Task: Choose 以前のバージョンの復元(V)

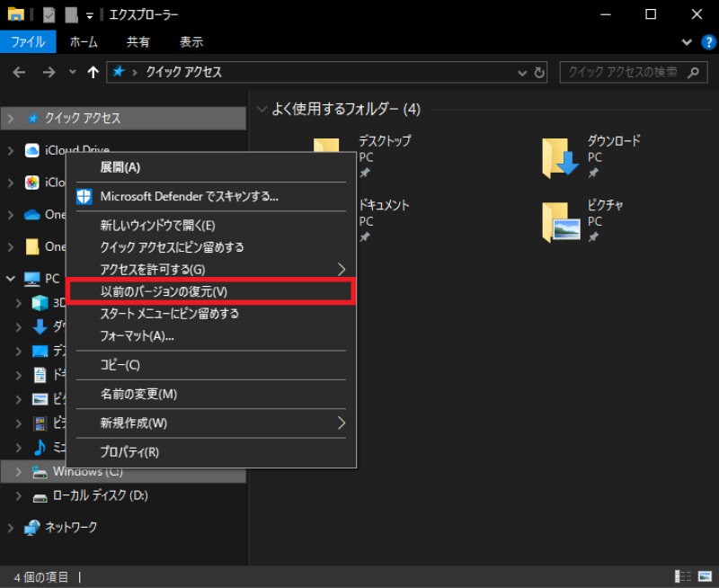Action: [211, 291]
